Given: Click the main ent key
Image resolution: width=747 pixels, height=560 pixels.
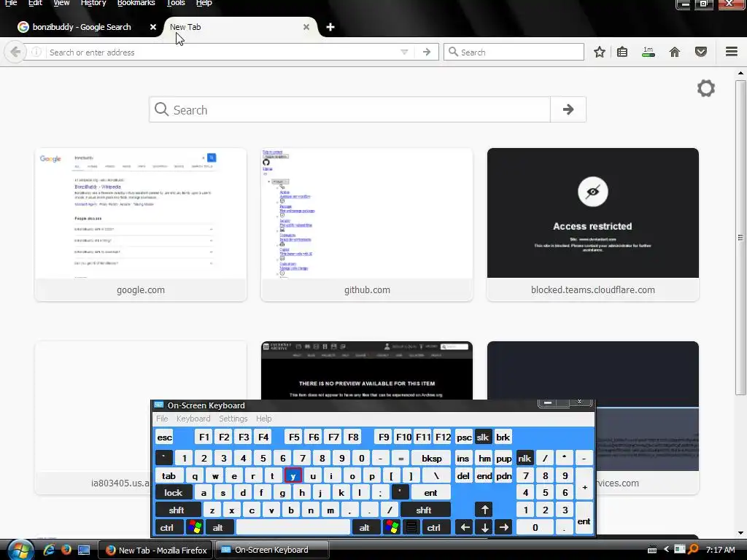Looking at the screenshot, I should (430, 492).
